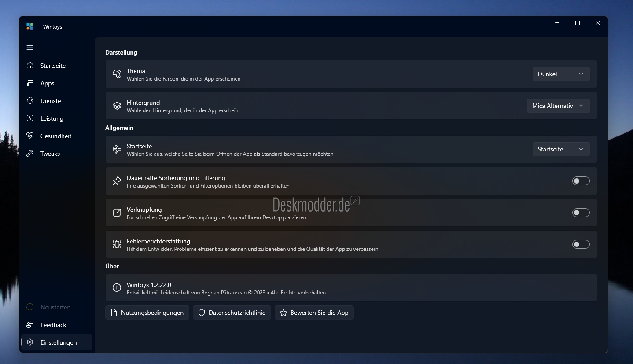633x364 pixels.
Task: Click the Über section heading
Action: pos(112,266)
